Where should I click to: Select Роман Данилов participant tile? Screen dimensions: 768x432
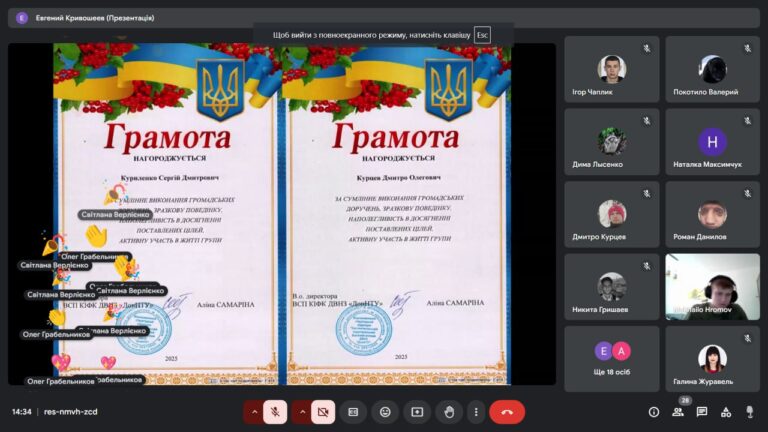[x=712, y=214]
